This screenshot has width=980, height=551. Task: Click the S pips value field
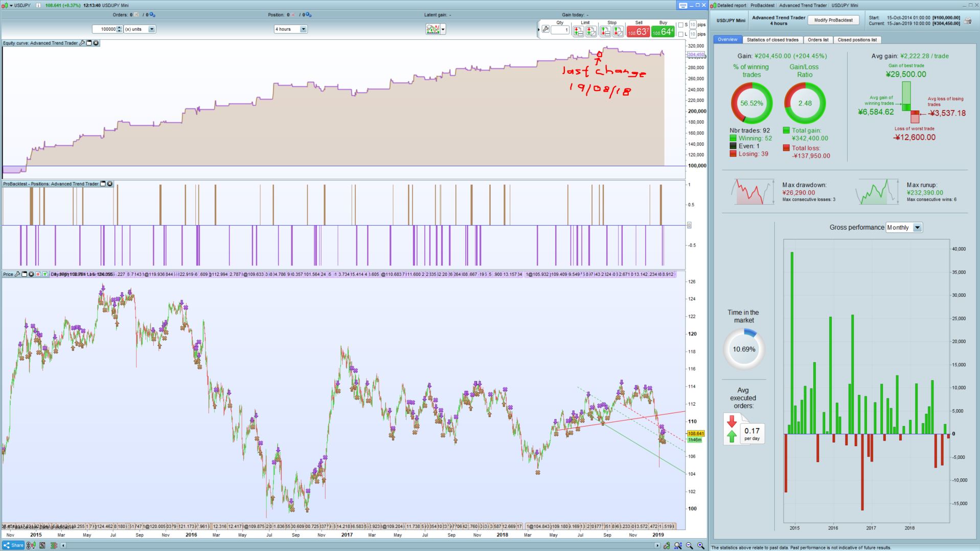click(693, 25)
